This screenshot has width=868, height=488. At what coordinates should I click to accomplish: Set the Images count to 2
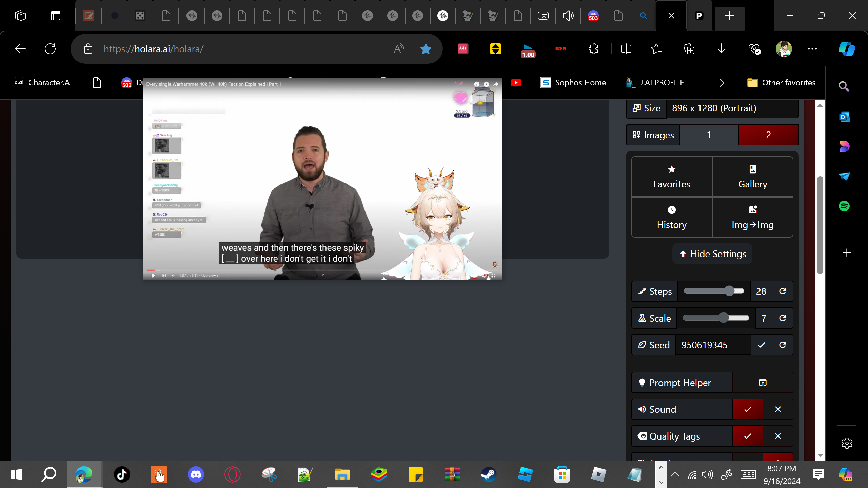click(x=768, y=135)
